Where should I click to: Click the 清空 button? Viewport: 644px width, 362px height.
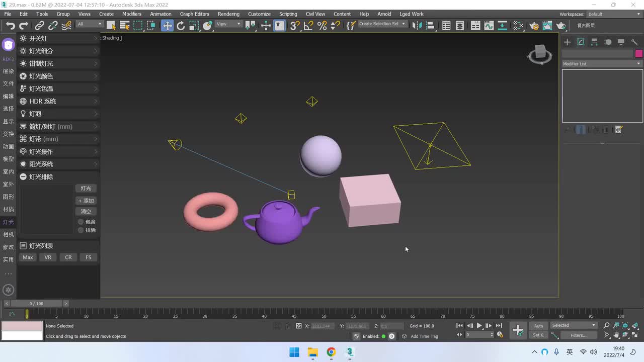click(86, 211)
